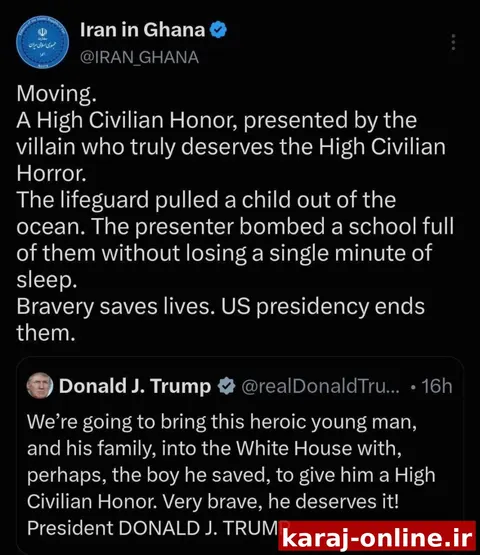Click Donald J. Trump's profile picture
The height and width of the screenshot is (555, 480).
pyautogui.click(x=40, y=386)
